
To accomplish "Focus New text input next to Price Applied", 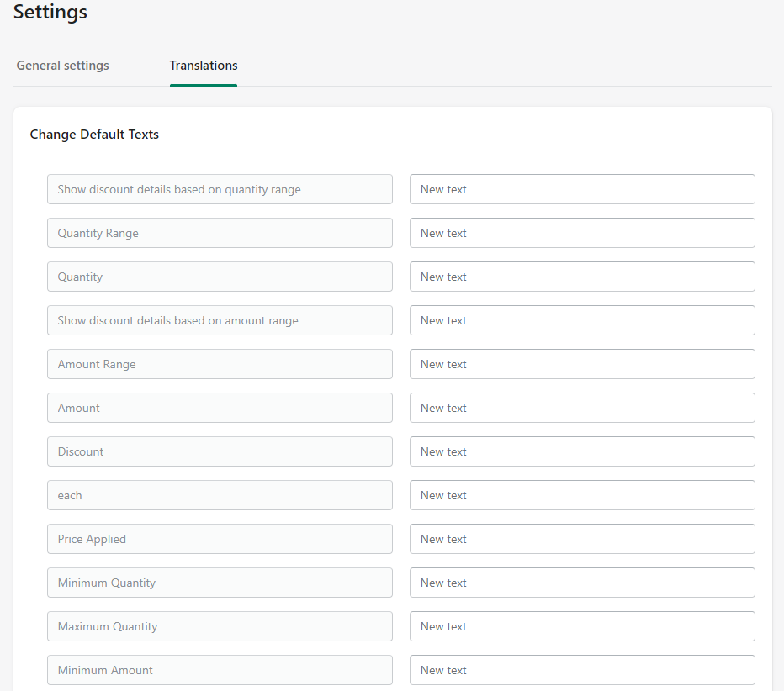I will [582, 539].
